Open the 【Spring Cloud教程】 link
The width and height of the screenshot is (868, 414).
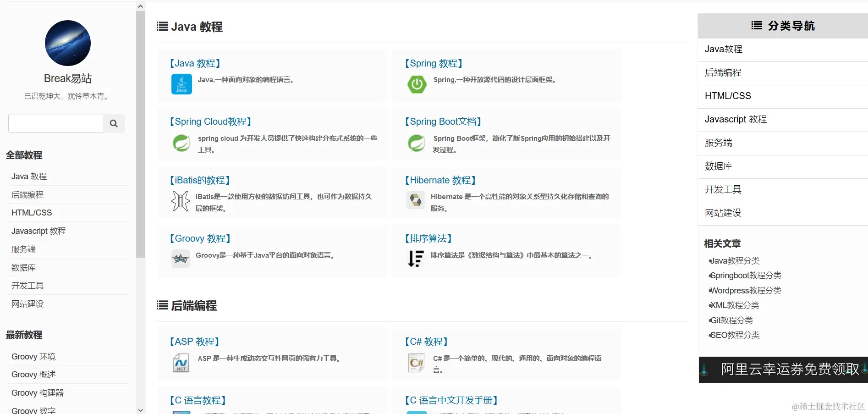210,121
